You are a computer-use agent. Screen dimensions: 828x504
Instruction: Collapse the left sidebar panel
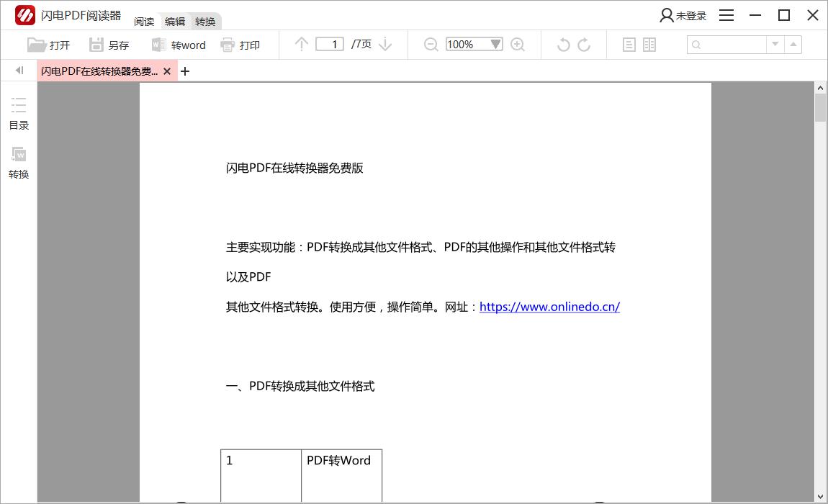19,71
